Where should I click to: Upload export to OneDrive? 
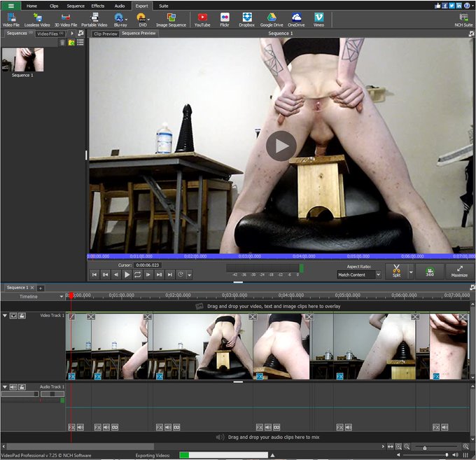pos(296,20)
